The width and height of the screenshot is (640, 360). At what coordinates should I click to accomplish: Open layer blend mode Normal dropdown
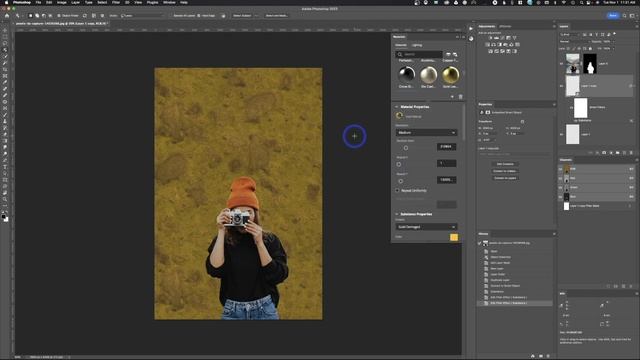tap(575, 42)
